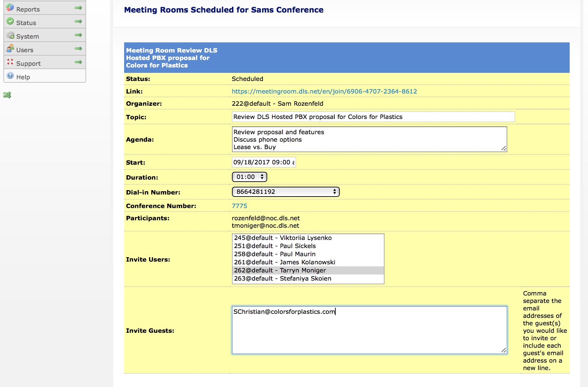Open the Help sidebar item
The height and width of the screenshot is (387, 588).
[45, 76]
